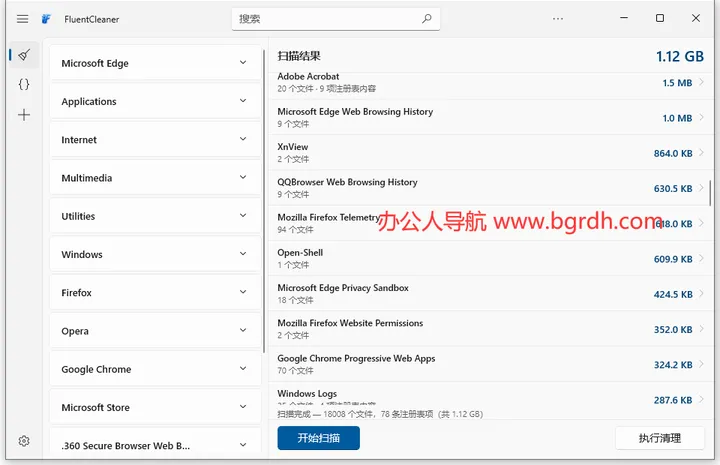Maximize the FluentCleaner window
This screenshot has width=720, height=465.
pyautogui.click(x=660, y=18)
